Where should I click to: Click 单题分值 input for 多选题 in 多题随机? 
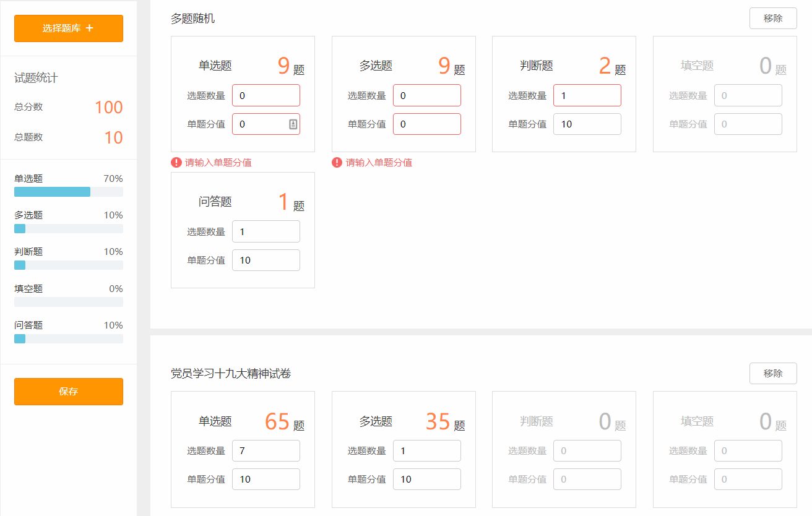point(426,124)
